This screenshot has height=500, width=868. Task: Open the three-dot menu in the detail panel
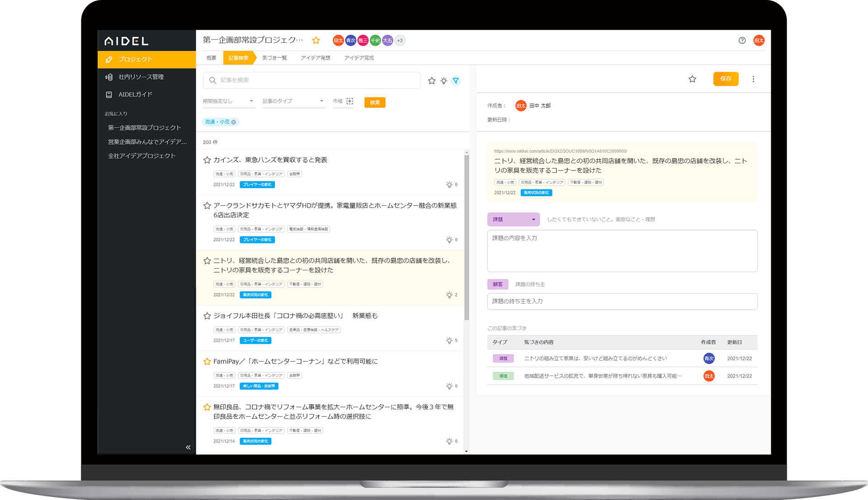point(754,79)
